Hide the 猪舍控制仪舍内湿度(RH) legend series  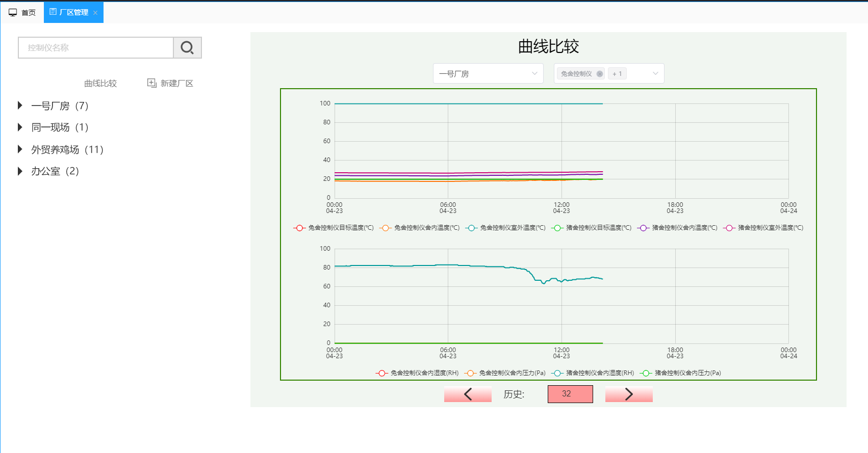coord(594,373)
